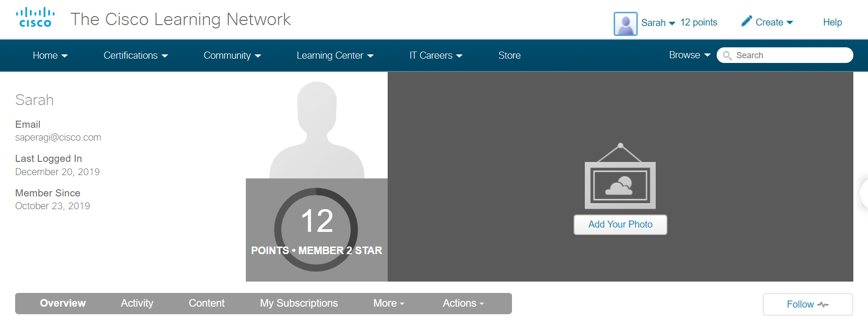
Task: Click the large profile silhouette avatar
Action: pyautogui.click(x=317, y=130)
